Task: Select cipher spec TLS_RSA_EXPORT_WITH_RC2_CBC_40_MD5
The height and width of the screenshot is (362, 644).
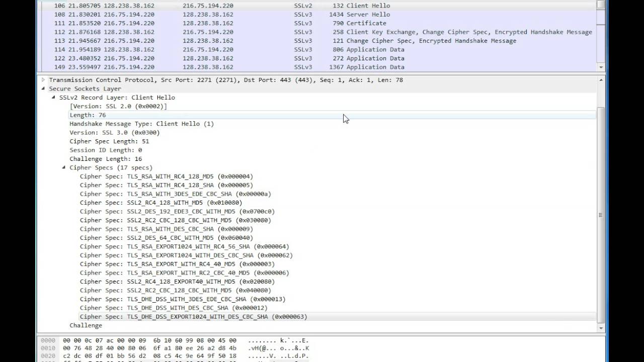Action: [x=184, y=273]
